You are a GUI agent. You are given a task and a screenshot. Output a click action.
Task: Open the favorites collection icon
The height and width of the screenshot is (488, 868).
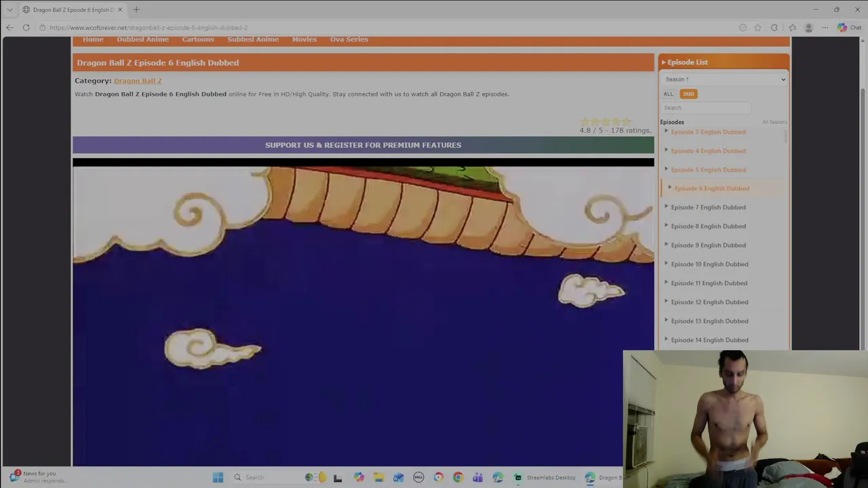[x=792, y=28]
